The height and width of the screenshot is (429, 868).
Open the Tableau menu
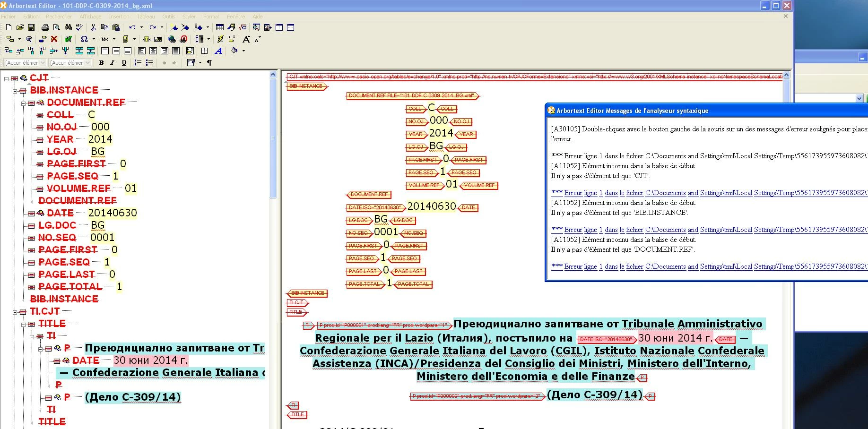pyautogui.click(x=146, y=17)
